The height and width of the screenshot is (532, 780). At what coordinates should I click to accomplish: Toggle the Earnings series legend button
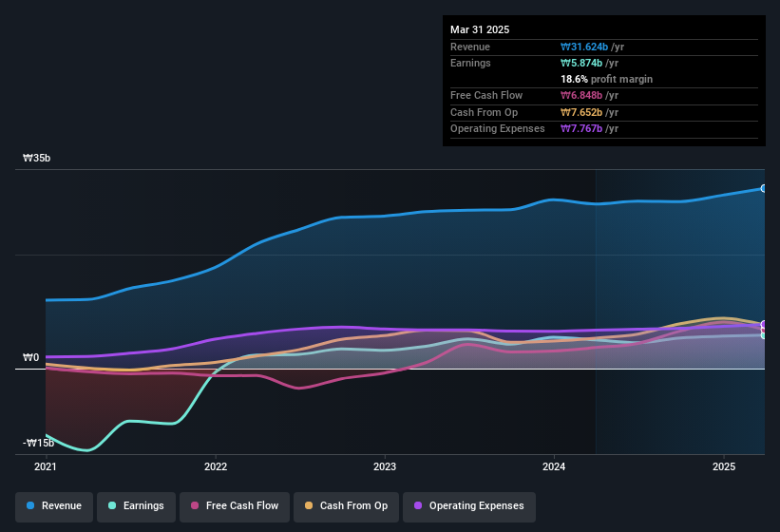pyautogui.click(x=136, y=506)
